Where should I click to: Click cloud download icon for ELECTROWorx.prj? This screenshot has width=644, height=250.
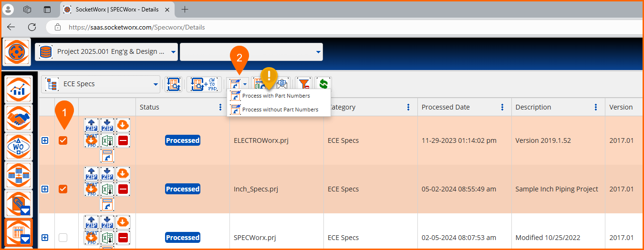[x=123, y=126]
